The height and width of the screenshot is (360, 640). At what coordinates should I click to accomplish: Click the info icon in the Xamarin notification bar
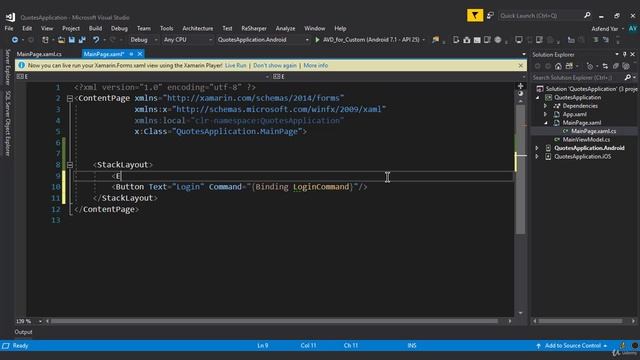pyautogui.click(x=21, y=65)
